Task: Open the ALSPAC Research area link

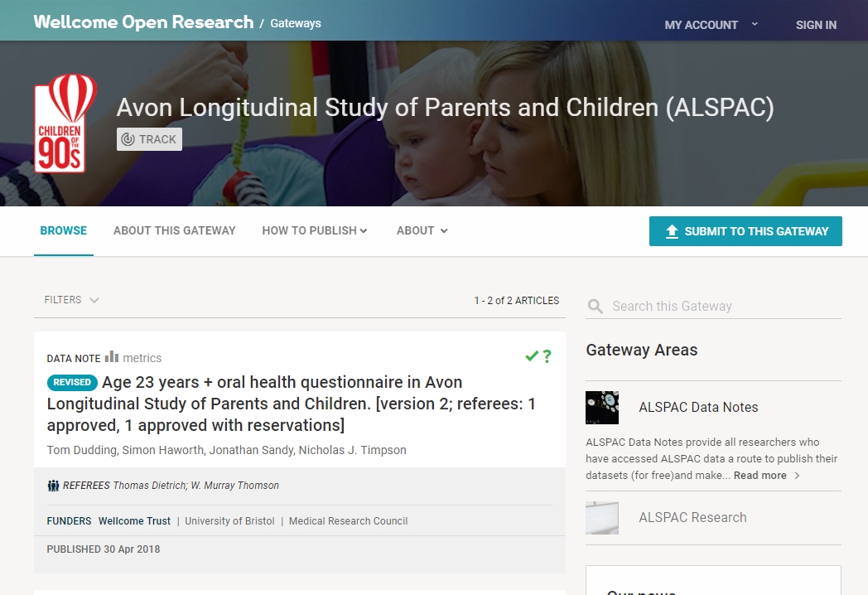Action: click(x=692, y=517)
